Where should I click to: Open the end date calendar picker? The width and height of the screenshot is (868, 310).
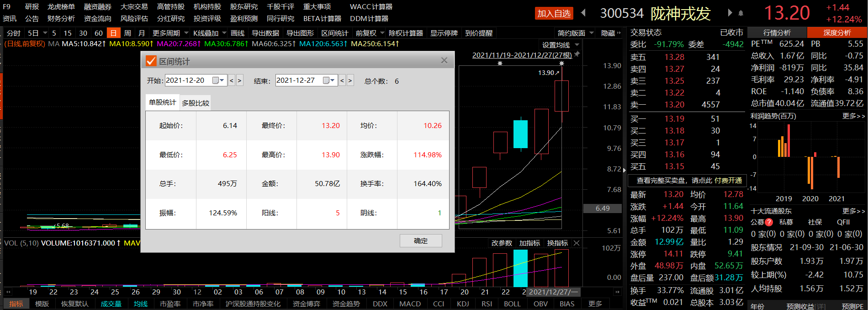tap(328, 80)
